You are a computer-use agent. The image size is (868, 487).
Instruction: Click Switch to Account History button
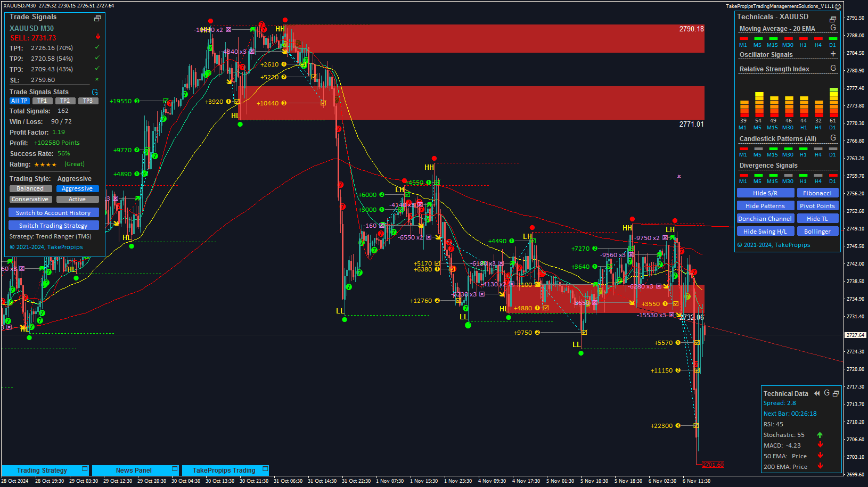53,212
